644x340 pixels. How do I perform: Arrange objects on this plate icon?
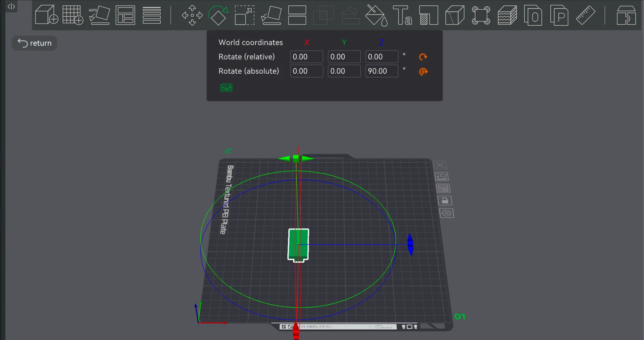tap(443, 188)
